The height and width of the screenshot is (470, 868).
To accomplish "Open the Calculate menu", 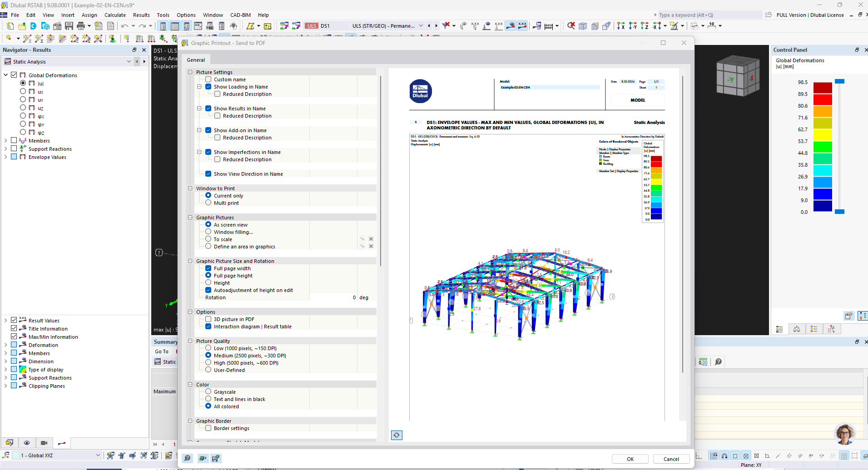I will point(115,15).
